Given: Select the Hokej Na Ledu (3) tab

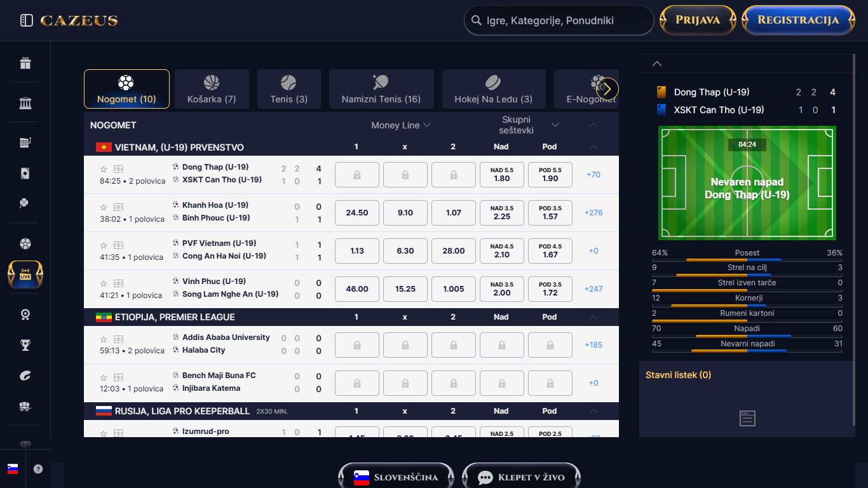Looking at the screenshot, I should click(493, 89).
